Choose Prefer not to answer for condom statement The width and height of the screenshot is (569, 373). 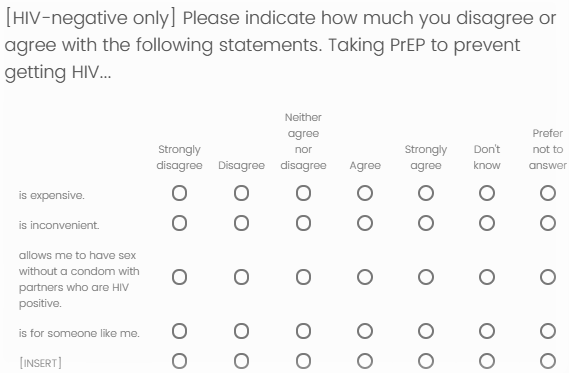(548, 277)
